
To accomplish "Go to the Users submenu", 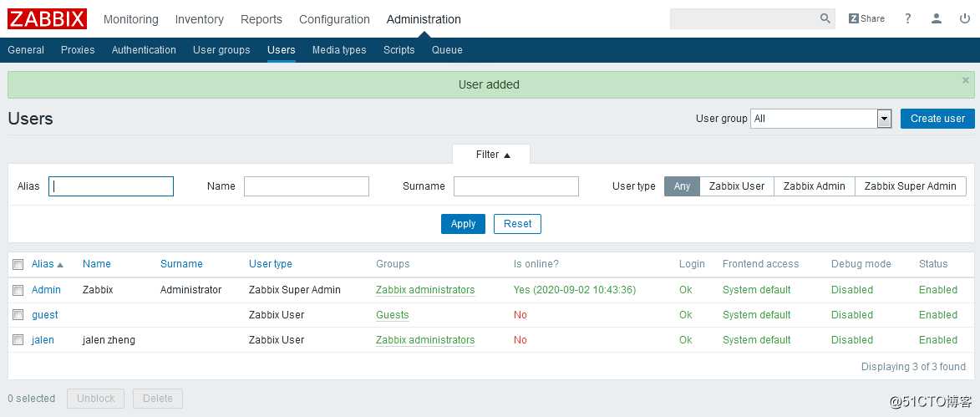I will [x=282, y=50].
